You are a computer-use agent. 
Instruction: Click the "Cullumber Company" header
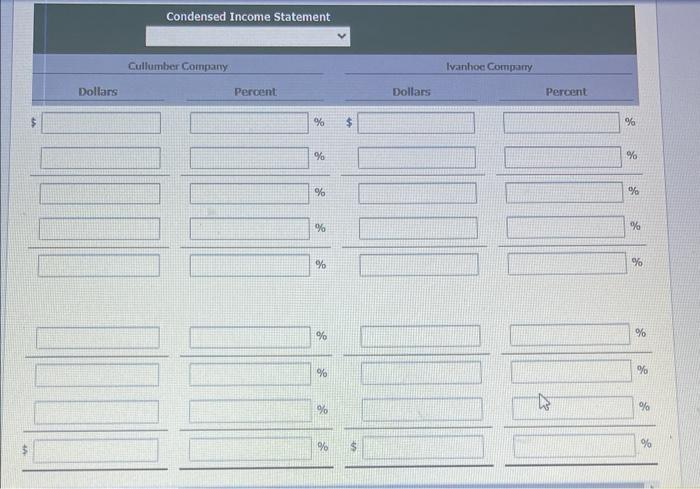click(x=178, y=66)
